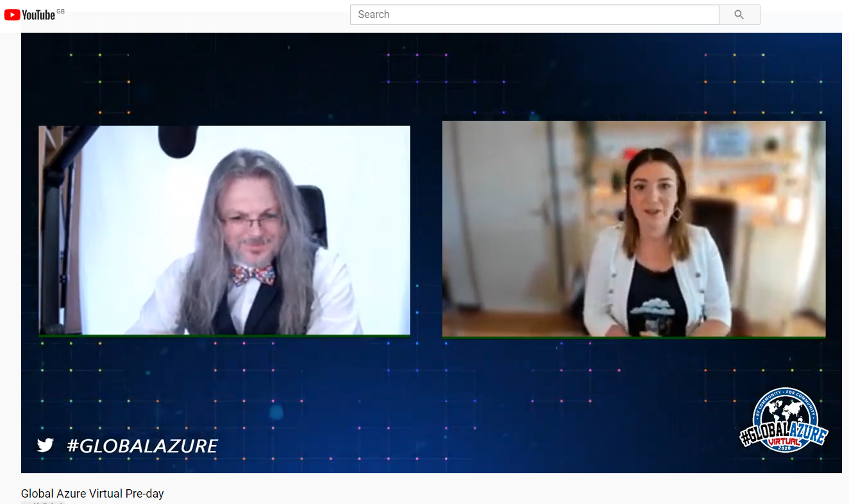Click the Twitter bird icon in video overlay
The image size is (849, 504).
tap(45, 445)
